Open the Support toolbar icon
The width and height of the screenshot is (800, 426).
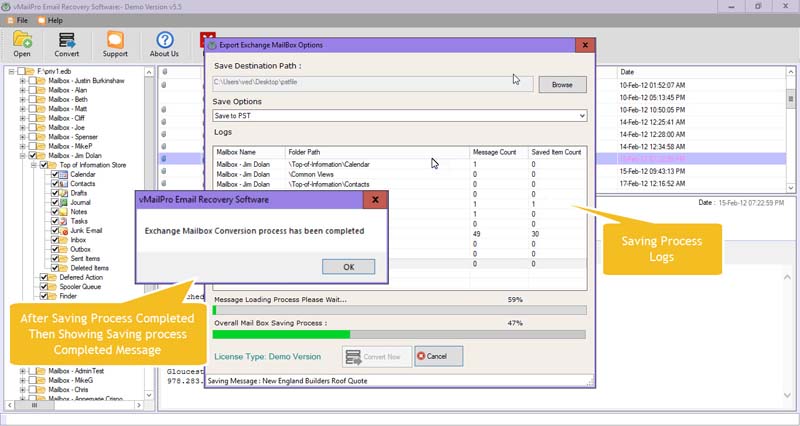tap(115, 40)
